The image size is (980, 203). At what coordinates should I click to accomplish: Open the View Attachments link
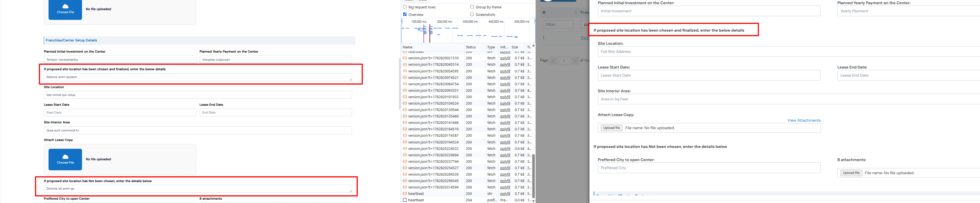coord(804,120)
